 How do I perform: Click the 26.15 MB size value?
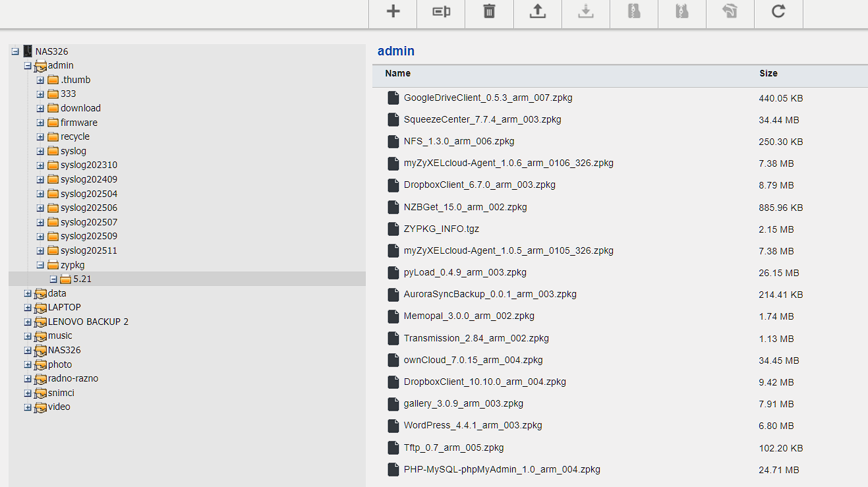tap(779, 273)
